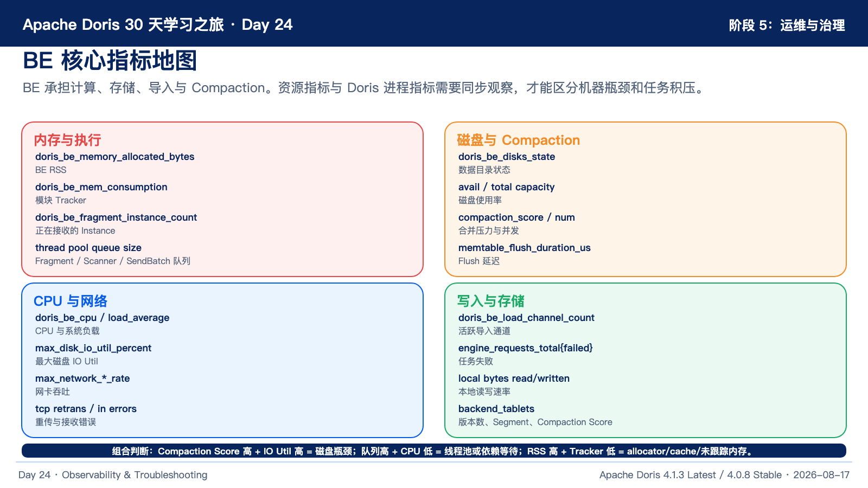The height and width of the screenshot is (488, 868).
Task: Click "Fragment / Scanner / SendBatch 队列" text
Action: [x=113, y=261]
